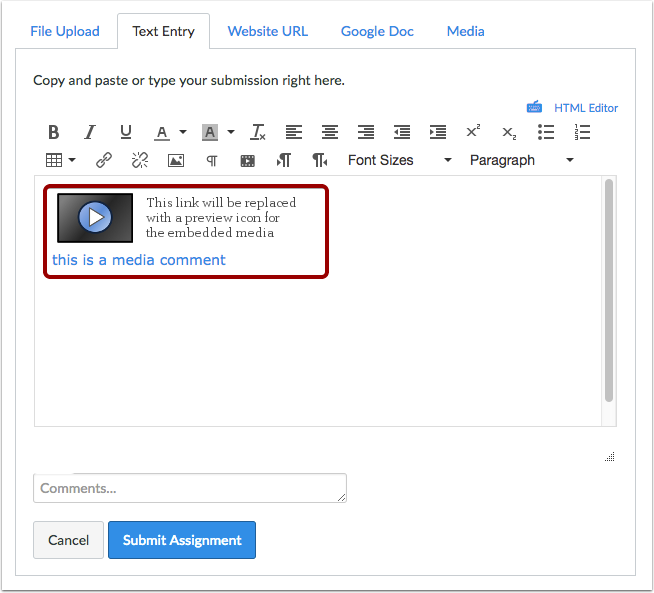The height and width of the screenshot is (593, 654).
Task: Select the Text Entry tab
Action: [x=164, y=31]
